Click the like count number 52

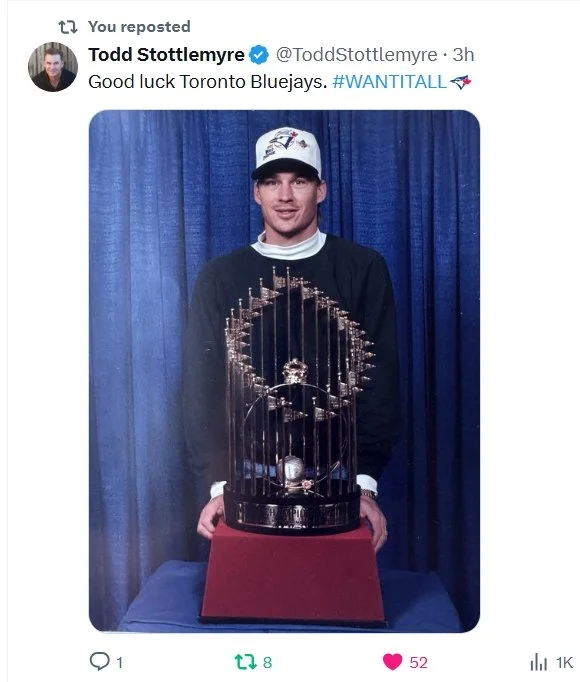click(x=418, y=662)
